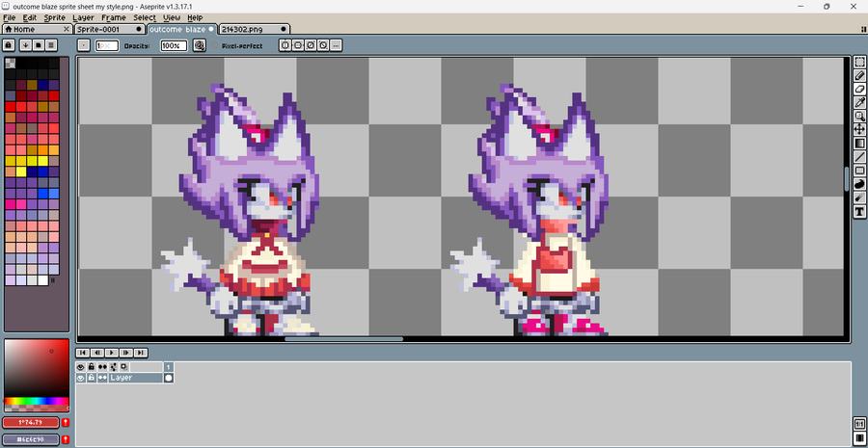Select the Pencil tool
This screenshot has height=448, width=868.
(x=859, y=76)
